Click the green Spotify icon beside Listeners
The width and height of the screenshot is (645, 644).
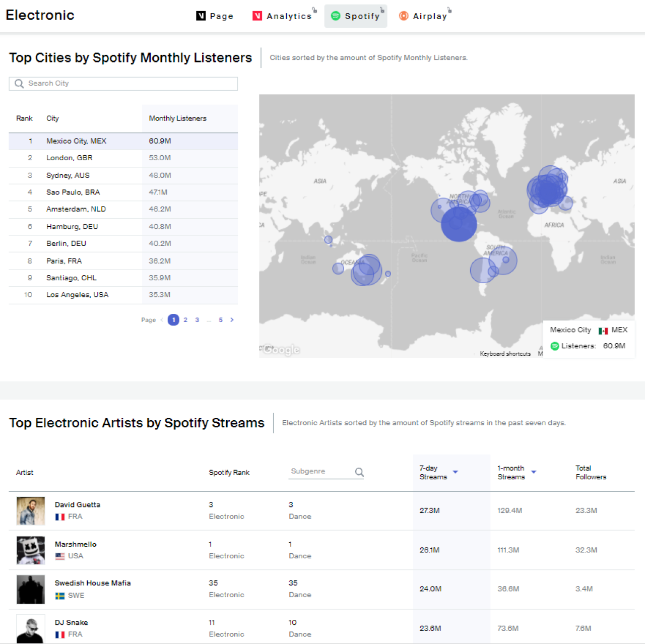tap(555, 346)
